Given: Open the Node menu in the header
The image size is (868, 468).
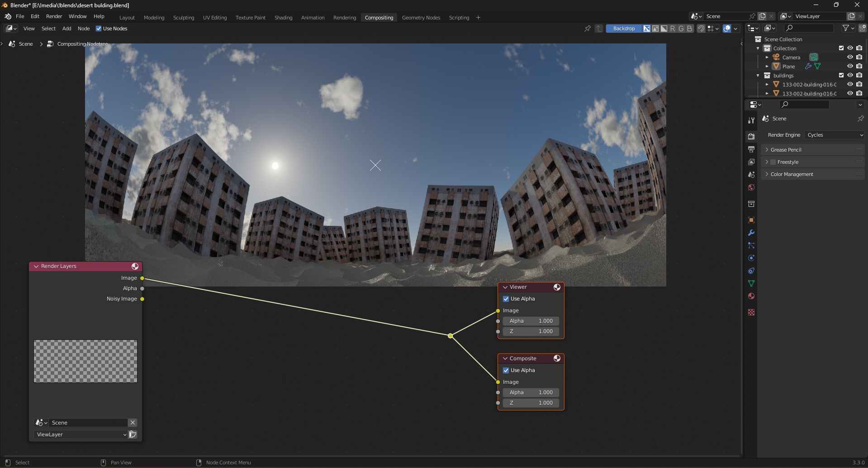Looking at the screenshot, I should (84, 28).
